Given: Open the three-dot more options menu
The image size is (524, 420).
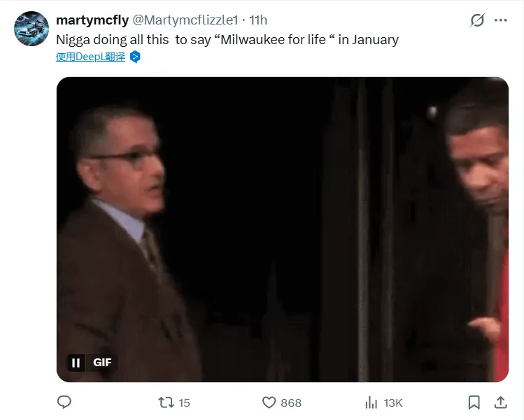Looking at the screenshot, I should 500,20.
